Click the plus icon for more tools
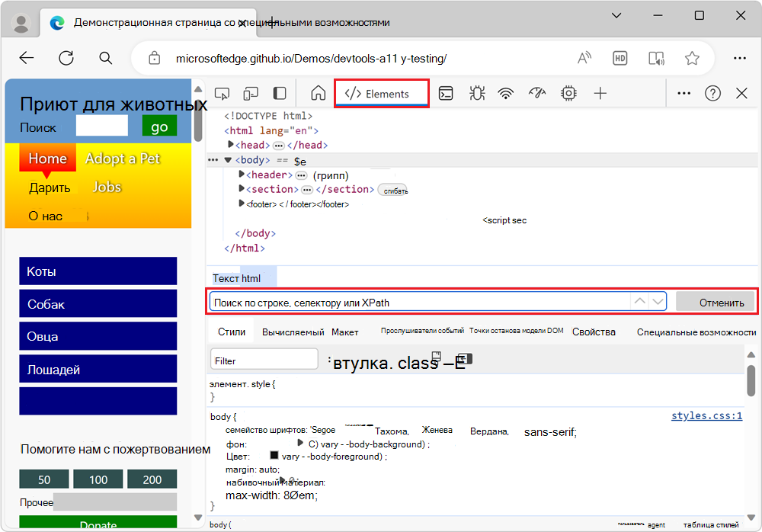This screenshot has height=532, width=762. (600, 93)
